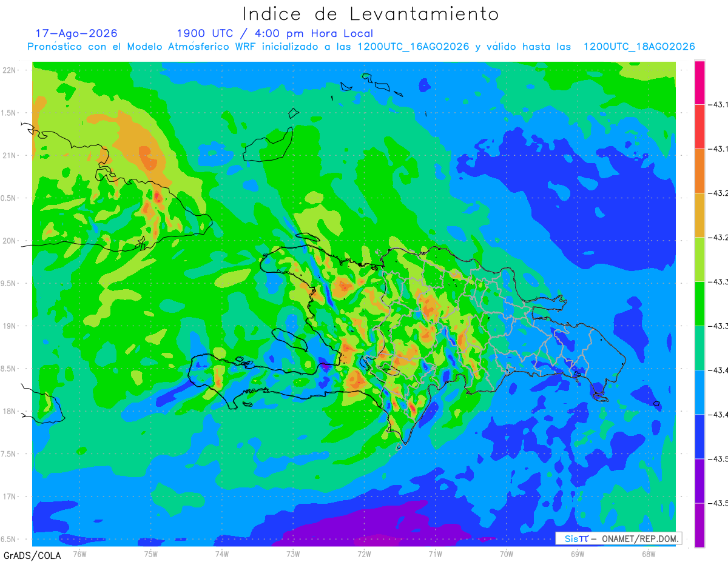Click the '69W' longitude label
Screen dimensions: 728x562
point(578,554)
